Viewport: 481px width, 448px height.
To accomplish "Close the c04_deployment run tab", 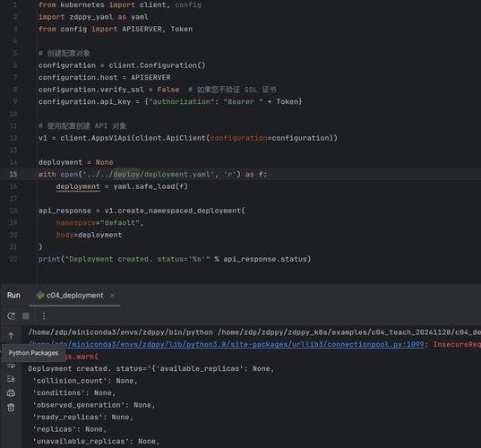I will (x=112, y=296).
